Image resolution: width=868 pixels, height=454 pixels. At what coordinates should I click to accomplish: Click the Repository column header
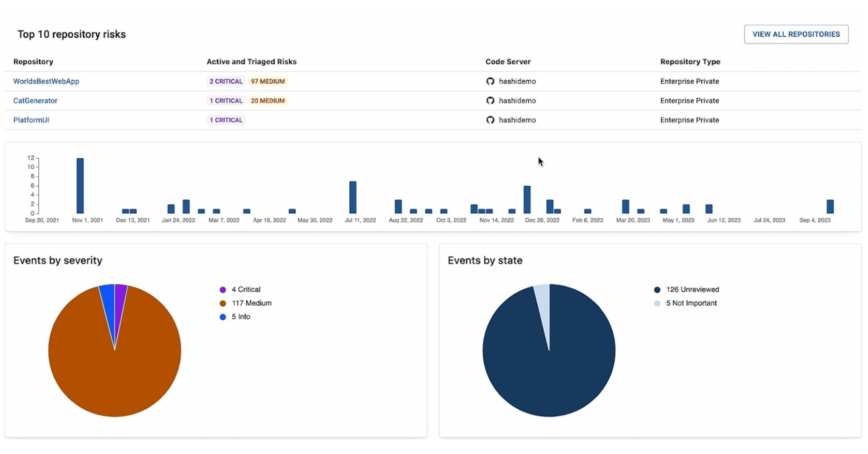pyautogui.click(x=33, y=62)
